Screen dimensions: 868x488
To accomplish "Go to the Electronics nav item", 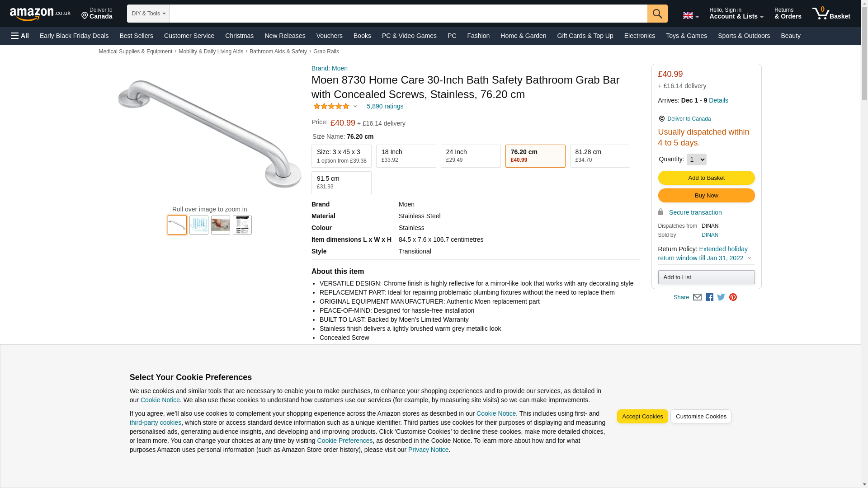I will pos(639,36).
